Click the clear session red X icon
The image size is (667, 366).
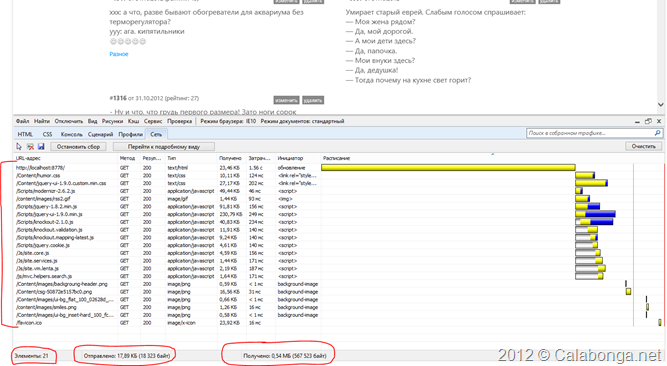[x=30, y=146]
